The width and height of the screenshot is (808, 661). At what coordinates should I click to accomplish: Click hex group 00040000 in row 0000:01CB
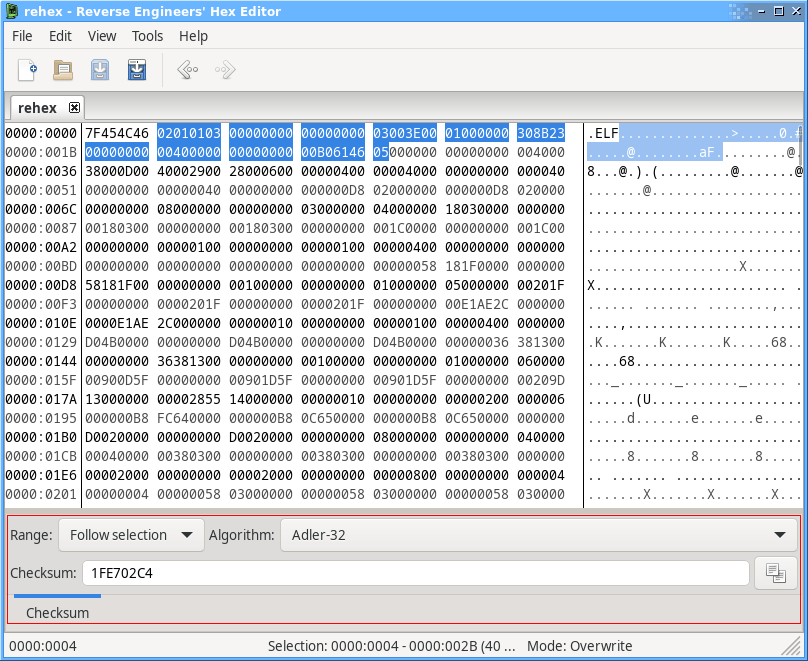coord(117,456)
